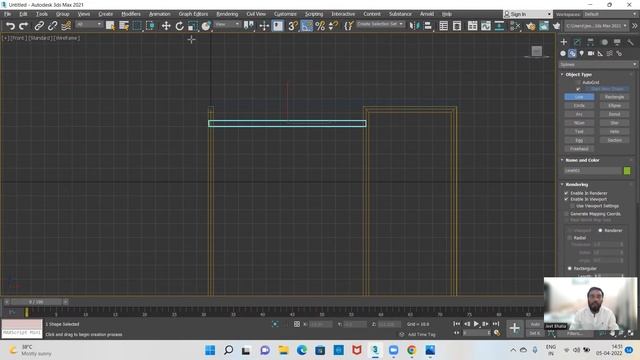This screenshot has width=640, height=360.
Task: Toggle the Percent Snap icon
Action: (320, 26)
